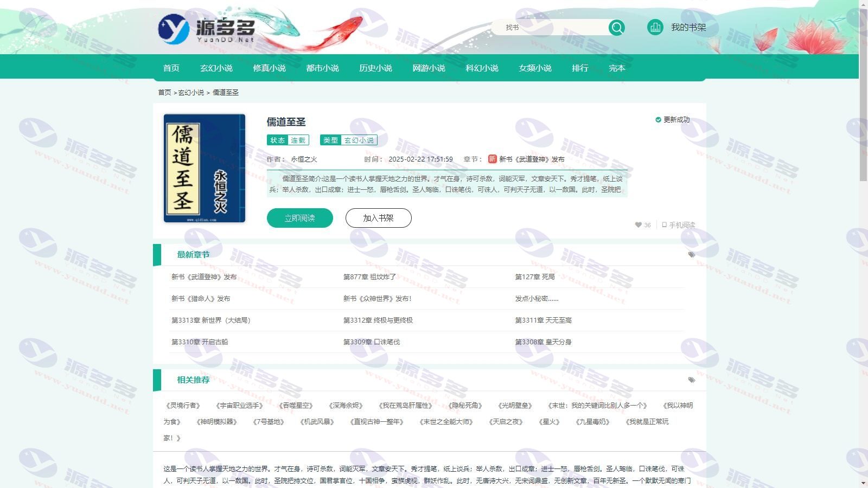Screen dimensions: 868x488
Task: Click the search magnifier icon
Action: 617,28
